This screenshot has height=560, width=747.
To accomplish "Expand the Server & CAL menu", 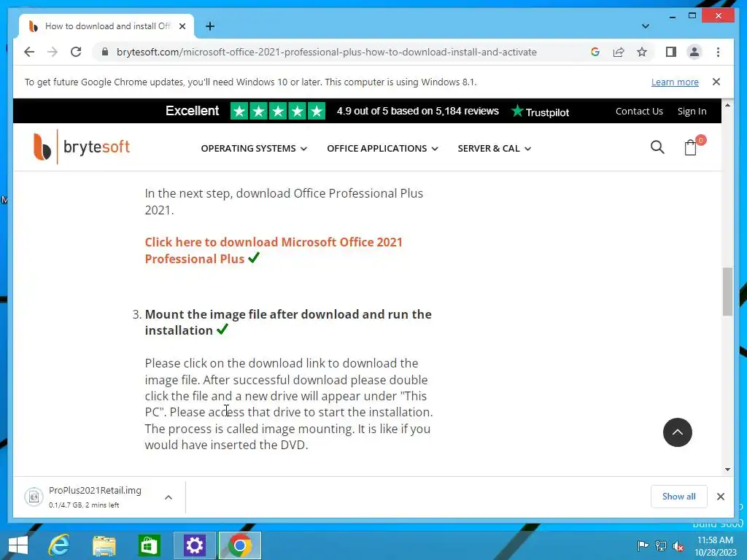I will pyautogui.click(x=494, y=149).
